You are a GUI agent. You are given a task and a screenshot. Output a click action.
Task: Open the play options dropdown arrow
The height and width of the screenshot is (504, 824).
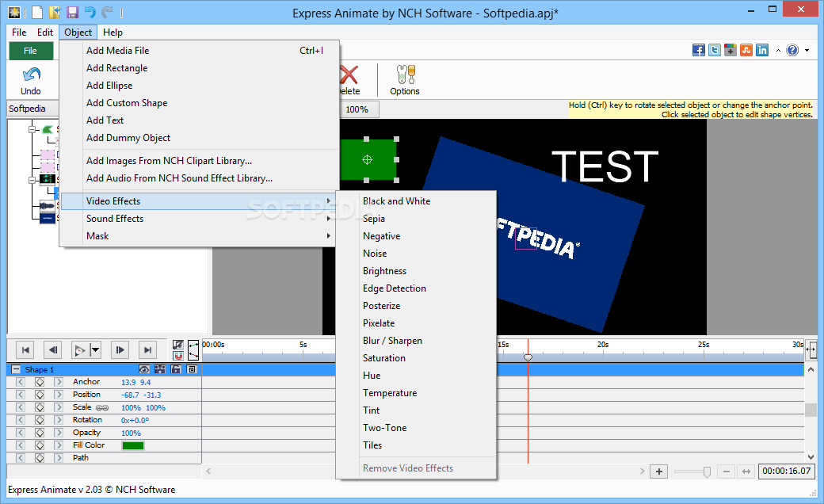[x=95, y=350]
